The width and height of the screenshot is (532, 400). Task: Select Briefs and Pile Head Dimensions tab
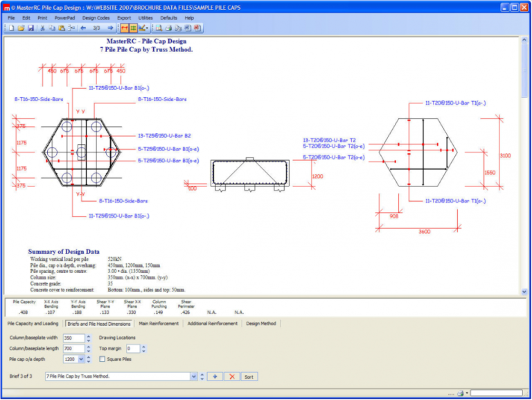(x=99, y=324)
